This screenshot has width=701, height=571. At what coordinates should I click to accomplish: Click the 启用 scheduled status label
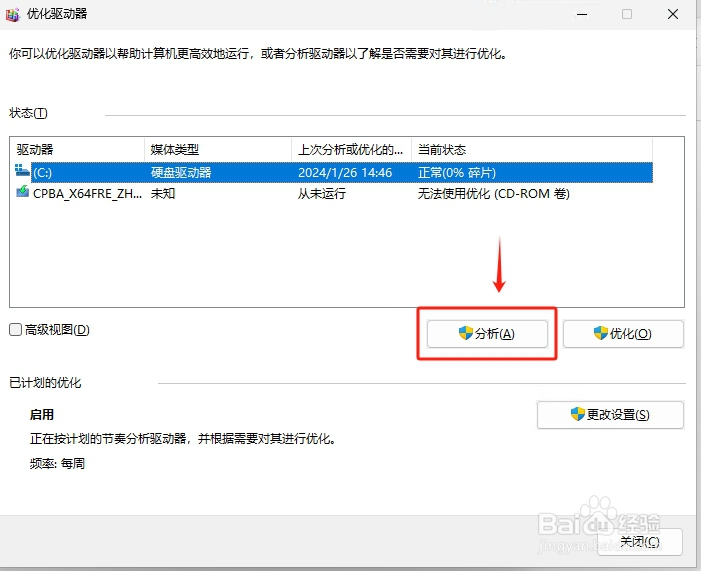click(x=42, y=415)
